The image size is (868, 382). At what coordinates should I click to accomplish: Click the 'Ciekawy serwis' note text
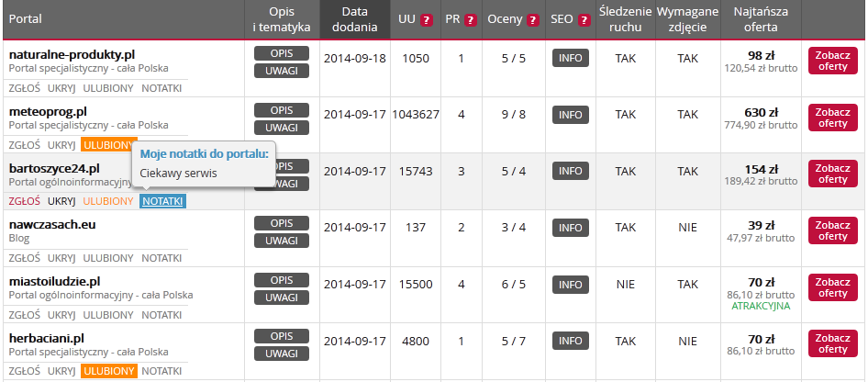[x=178, y=174]
